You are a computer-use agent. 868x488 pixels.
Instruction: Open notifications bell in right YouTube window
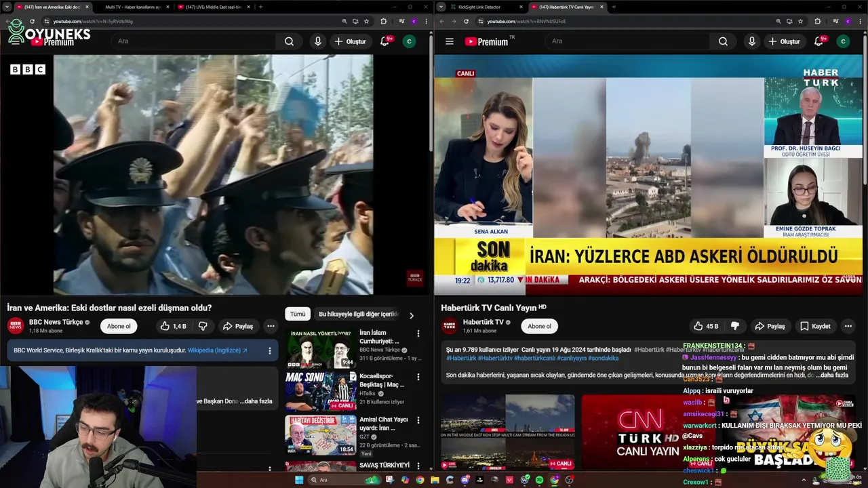point(818,41)
